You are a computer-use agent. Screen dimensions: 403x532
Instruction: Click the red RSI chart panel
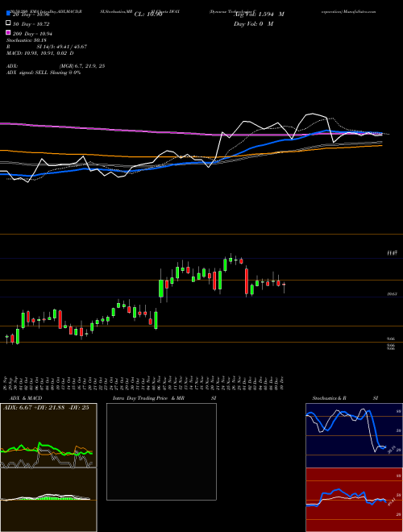(x=354, y=500)
